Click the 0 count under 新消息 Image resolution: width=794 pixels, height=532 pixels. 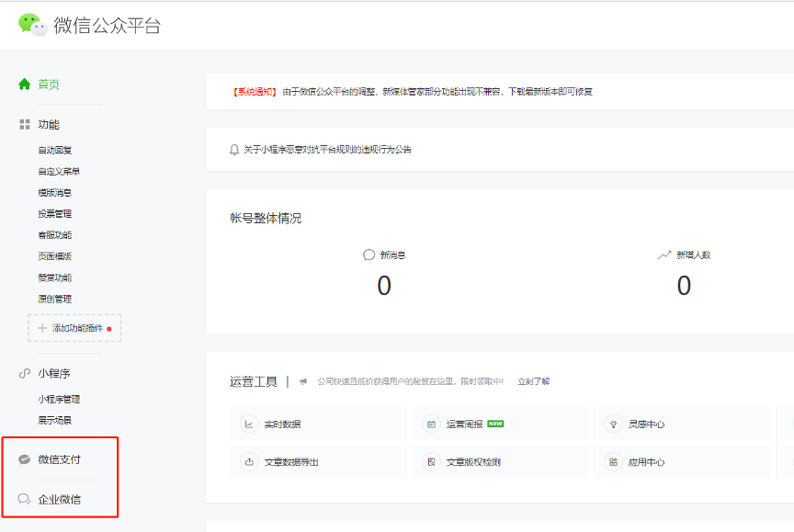[x=384, y=286]
